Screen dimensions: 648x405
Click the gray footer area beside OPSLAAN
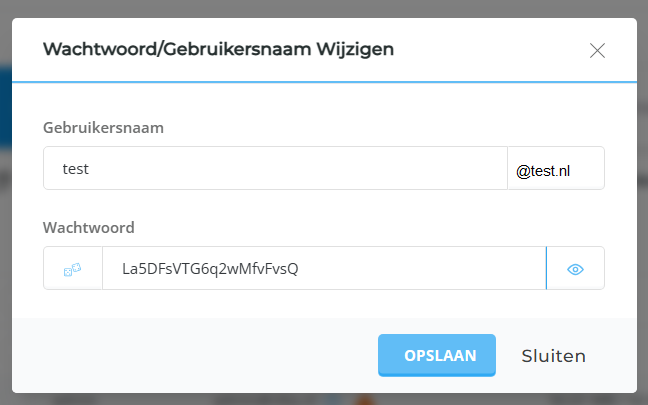(194, 355)
